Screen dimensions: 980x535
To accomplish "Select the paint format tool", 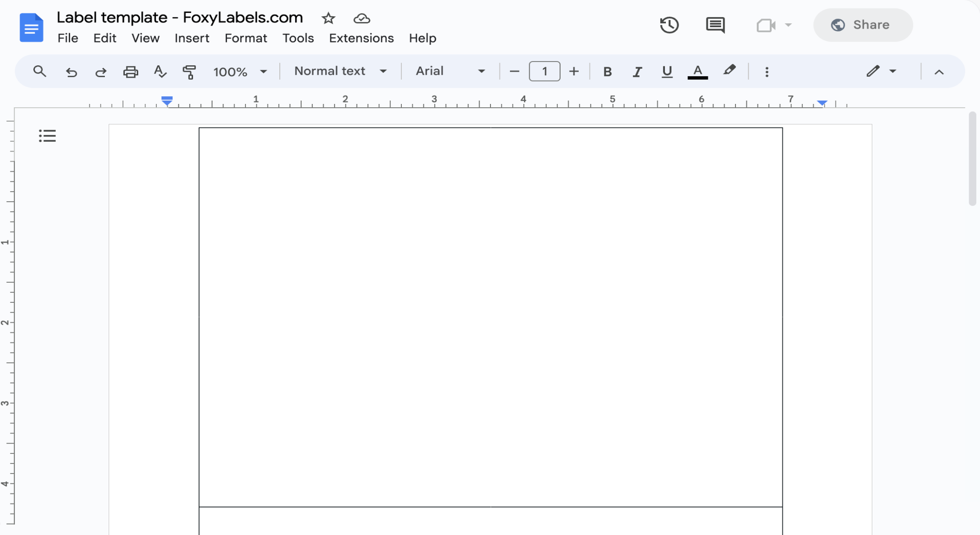I will 189,72.
